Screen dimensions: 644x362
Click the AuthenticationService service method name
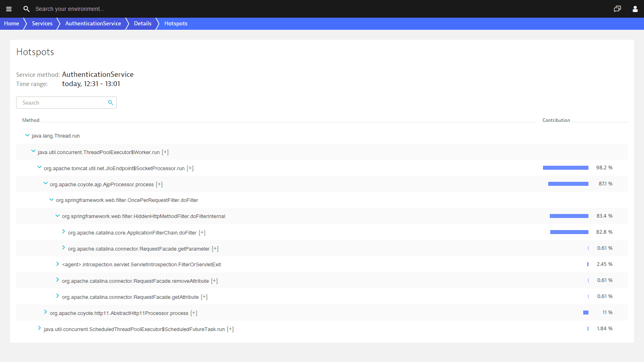[98, 74]
